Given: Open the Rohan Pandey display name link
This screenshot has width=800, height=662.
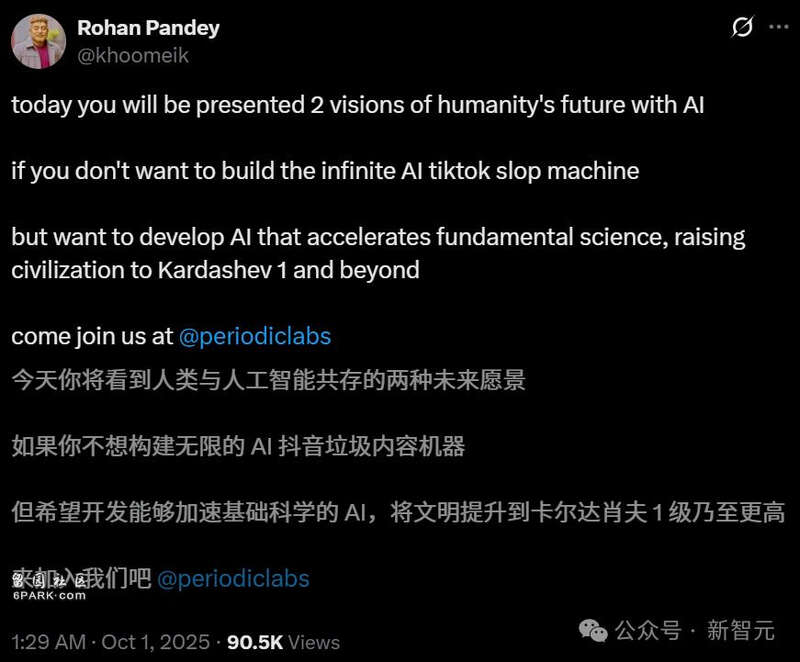Looking at the screenshot, I should tap(148, 28).
